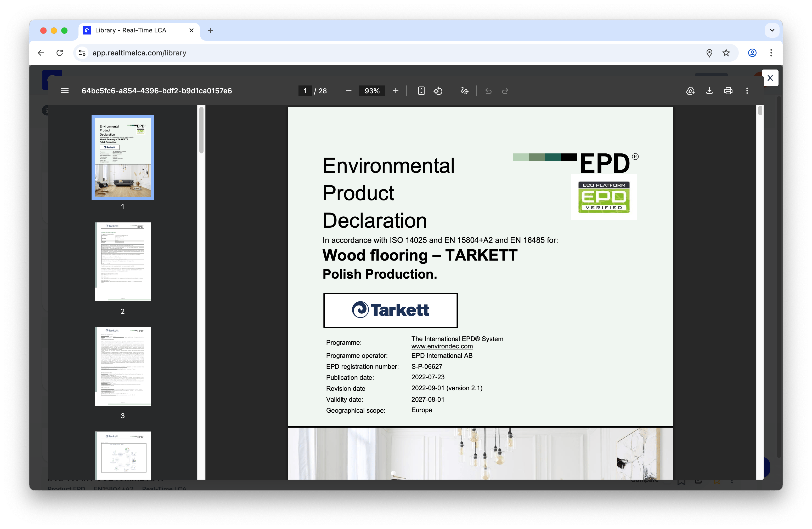Select page 3 thumbnail
Viewport: 812px width, 529px height.
point(122,366)
